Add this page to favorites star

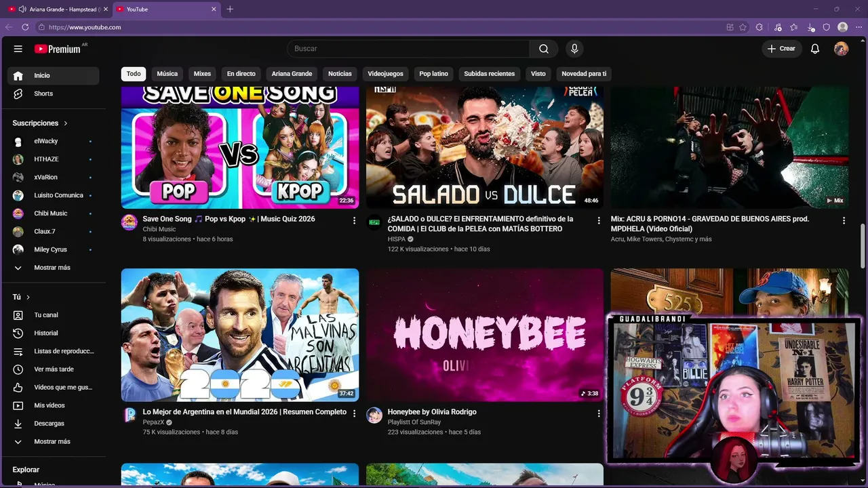[743, 27]
